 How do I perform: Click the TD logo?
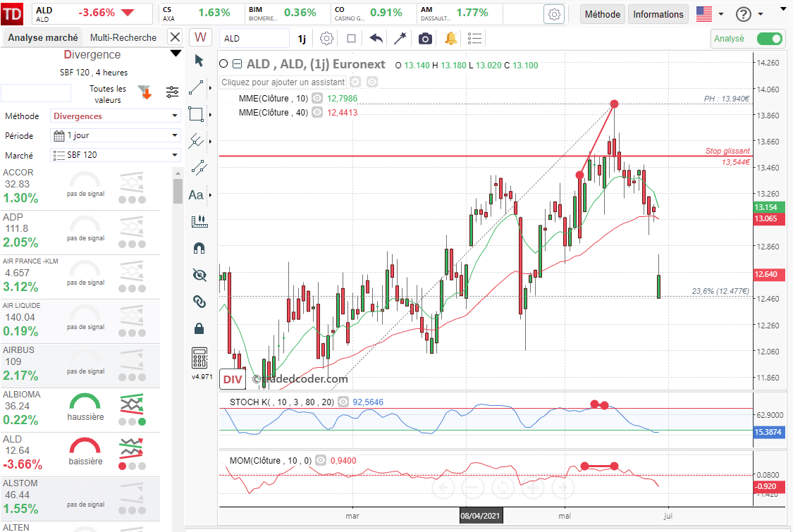(12, 13)
